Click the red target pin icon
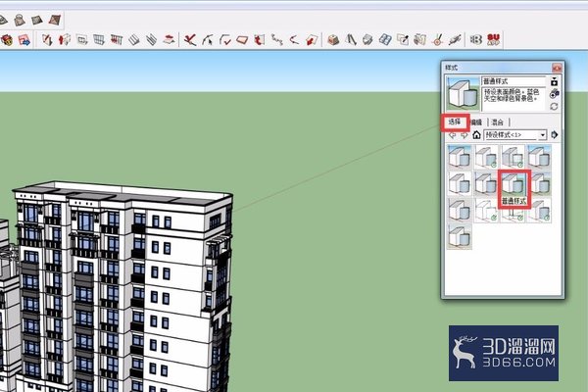 point(437,39)
